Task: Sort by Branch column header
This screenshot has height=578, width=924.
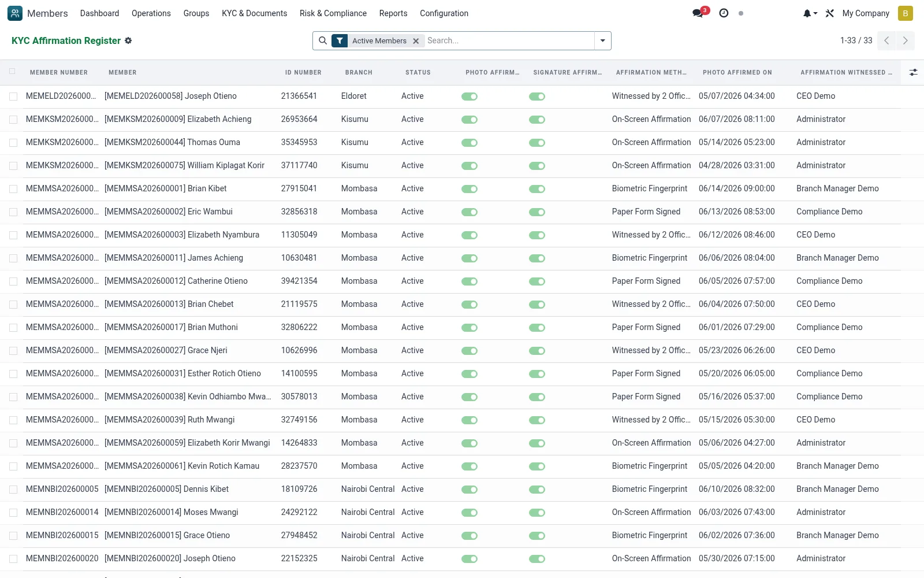Action: pyautogui.click(x=359, y=72)
